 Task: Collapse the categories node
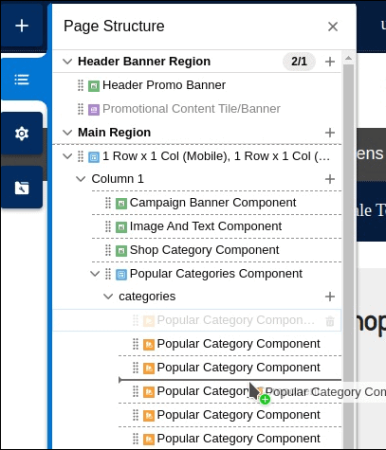(108, 296)
